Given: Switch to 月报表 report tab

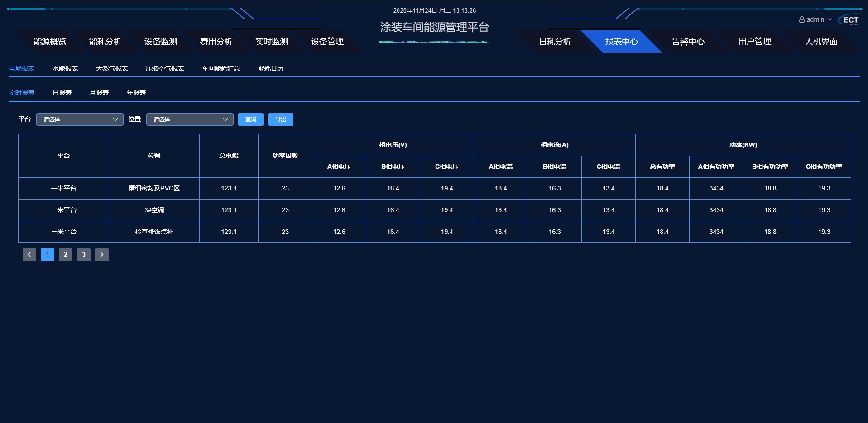Looking at the screenshot, I should pos(99,93).
